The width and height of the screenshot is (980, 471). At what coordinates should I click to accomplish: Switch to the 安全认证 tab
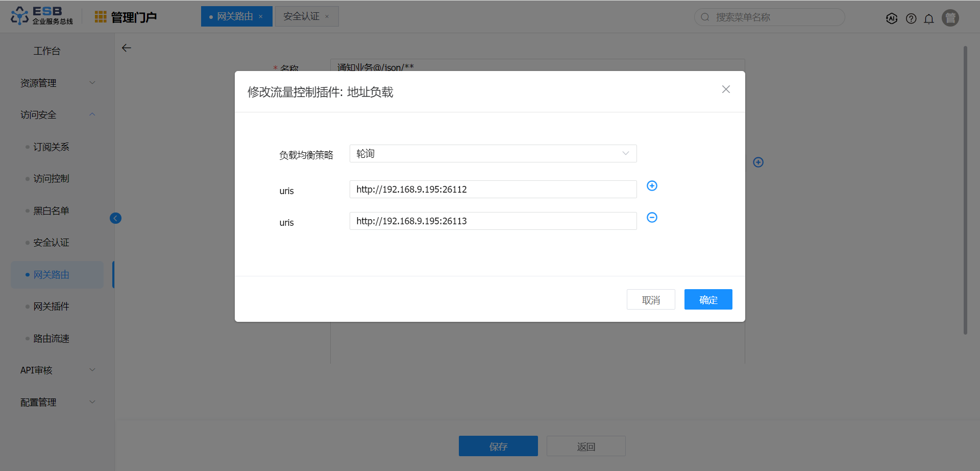301,17
